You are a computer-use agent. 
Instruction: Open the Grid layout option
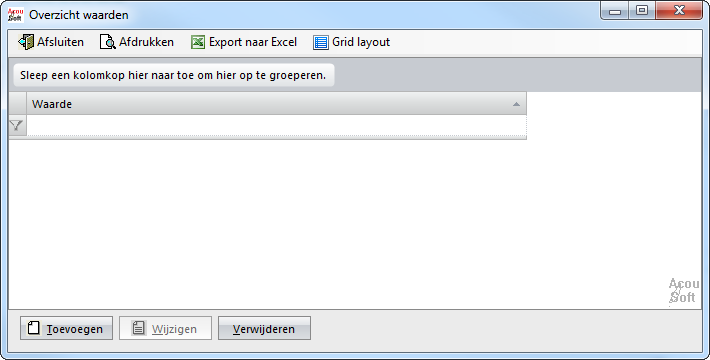[x=361, y=42]
